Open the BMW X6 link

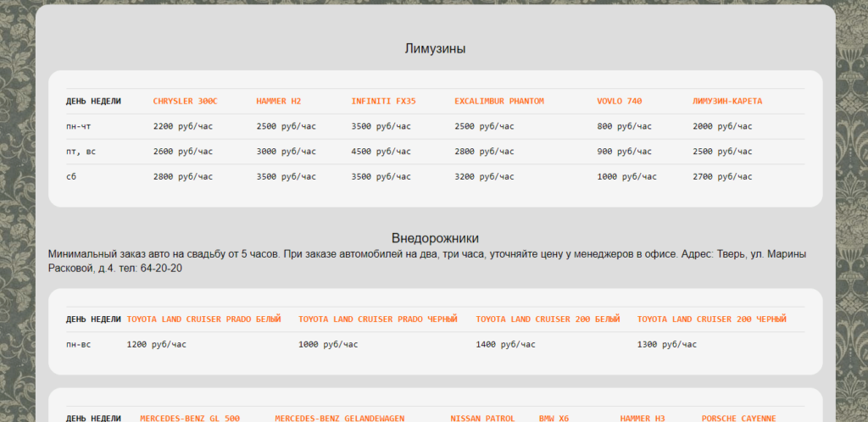[554, 418]
